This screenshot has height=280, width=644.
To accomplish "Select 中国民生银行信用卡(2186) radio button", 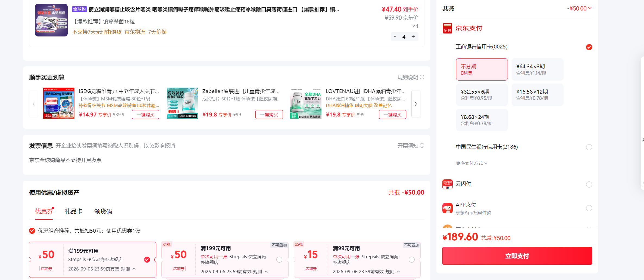I will [x=589, y=147].
